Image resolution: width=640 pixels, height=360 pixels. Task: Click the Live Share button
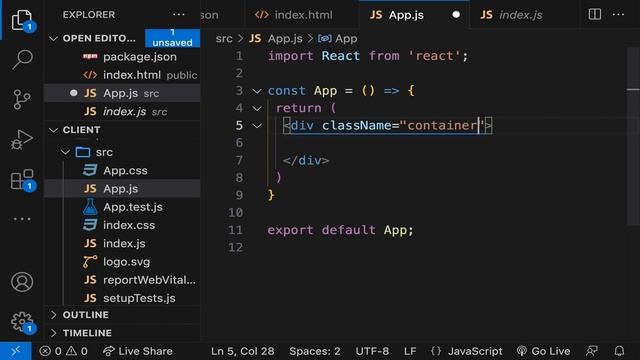coord(138,351)
